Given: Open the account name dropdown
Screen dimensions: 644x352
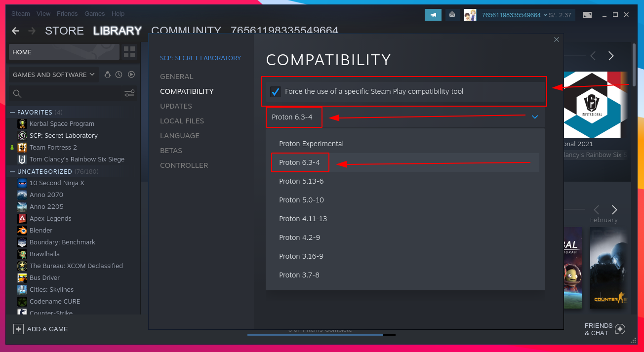Looking at the screenshot, I should tap(514, 15).
